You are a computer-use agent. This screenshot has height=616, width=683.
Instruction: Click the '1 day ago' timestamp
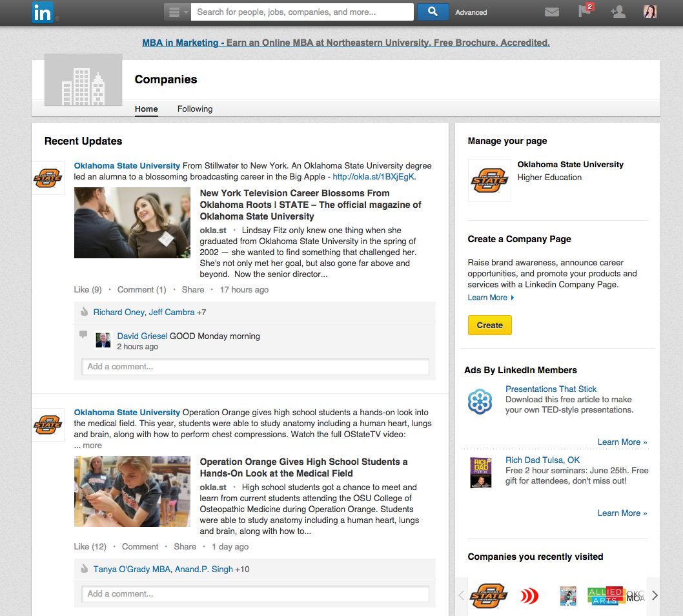click(x=230, y=547)
